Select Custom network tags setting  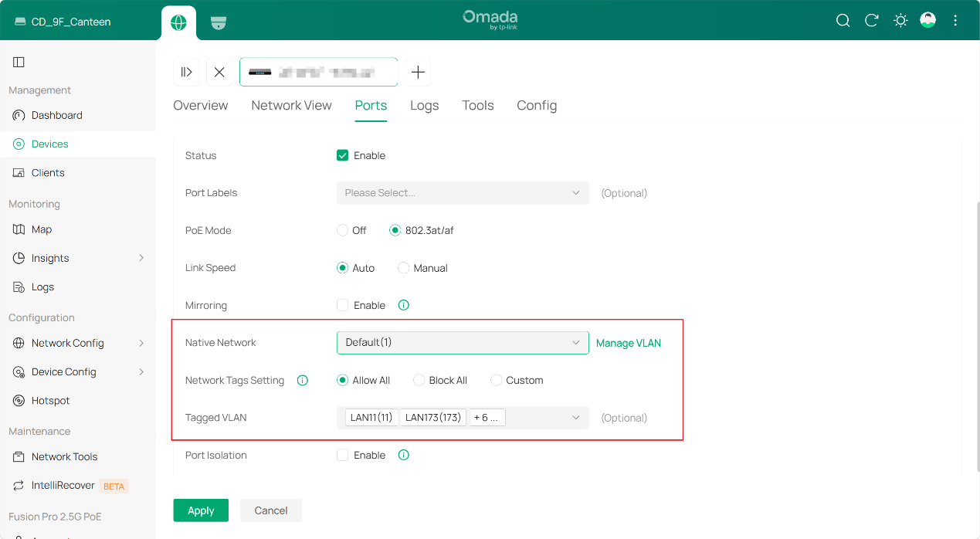click(x=497, y=380)
